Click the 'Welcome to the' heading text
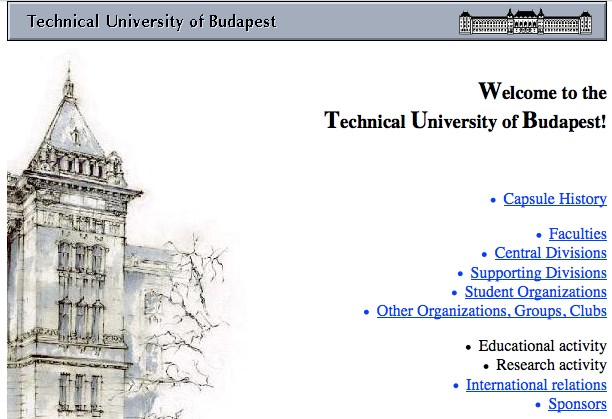 (543, 92)
